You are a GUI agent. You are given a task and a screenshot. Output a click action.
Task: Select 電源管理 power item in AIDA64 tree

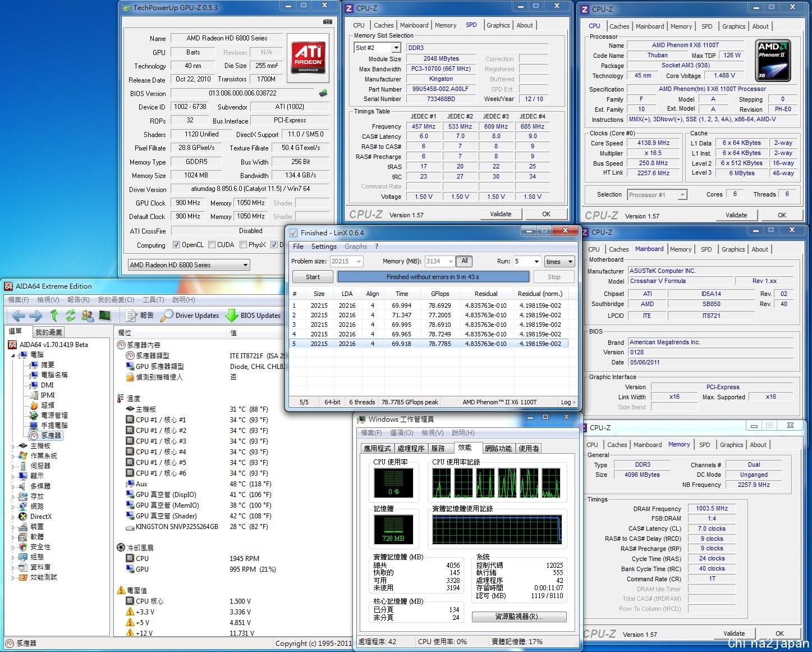pos(49,416)
